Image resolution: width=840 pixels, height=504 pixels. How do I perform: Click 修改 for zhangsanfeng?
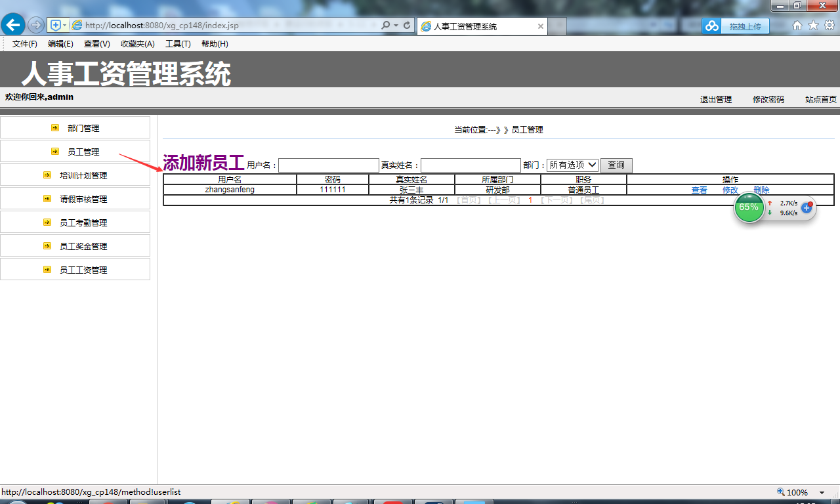coord(730,190)
